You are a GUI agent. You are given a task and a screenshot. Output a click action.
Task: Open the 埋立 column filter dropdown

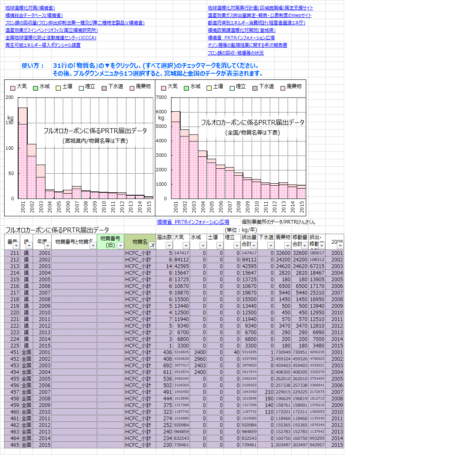(x=237, y=245)
